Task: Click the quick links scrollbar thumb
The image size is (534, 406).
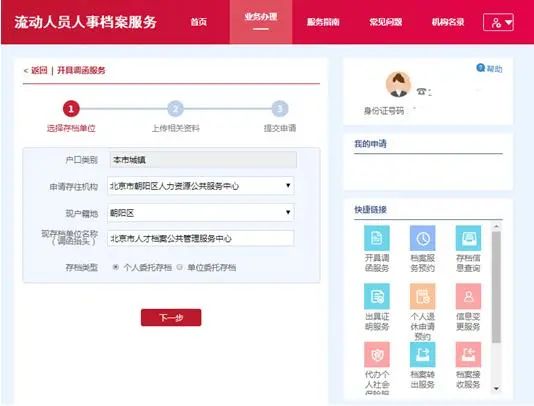Action: 496,287
